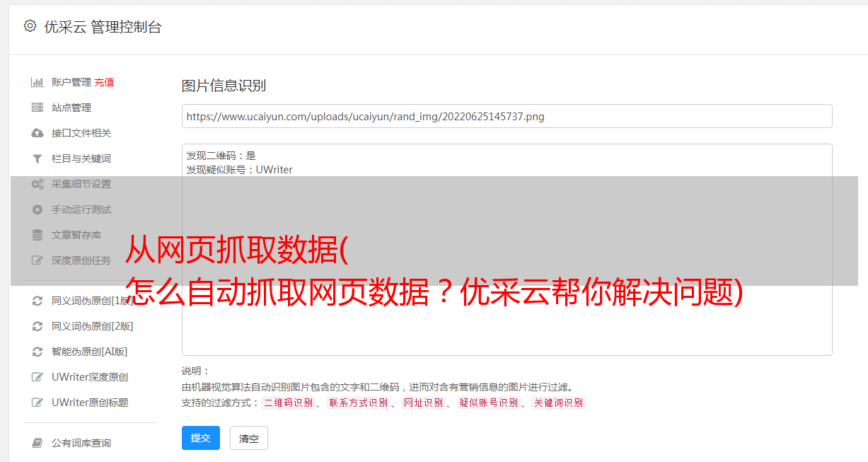Click the 发现疑似账号：UWriter result line
Viewport: 868px width, 462px height.
240,170
